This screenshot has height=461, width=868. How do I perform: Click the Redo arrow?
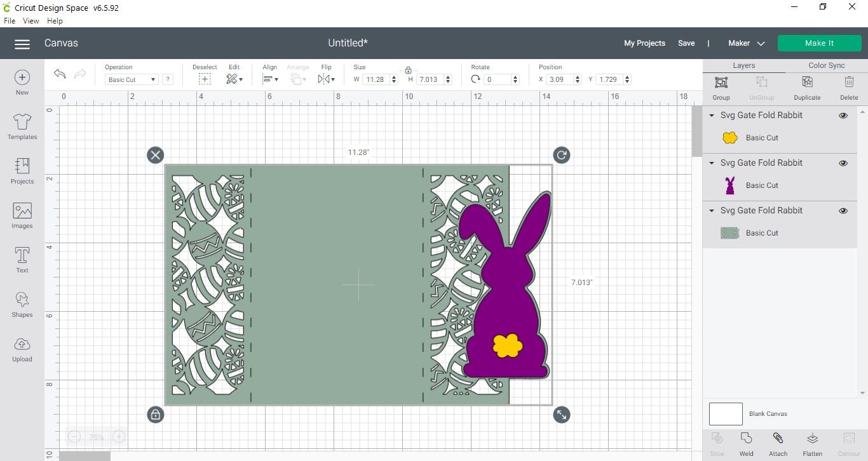(80, 74)
